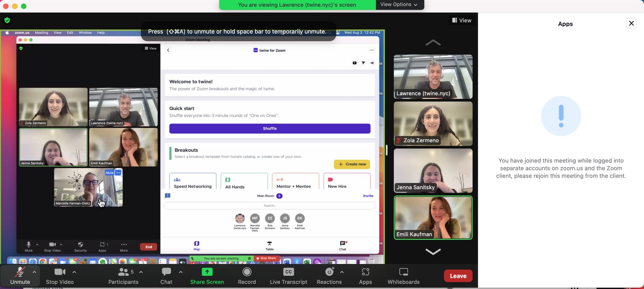Click the Shuffle button in twine

[x=270, y=128]
